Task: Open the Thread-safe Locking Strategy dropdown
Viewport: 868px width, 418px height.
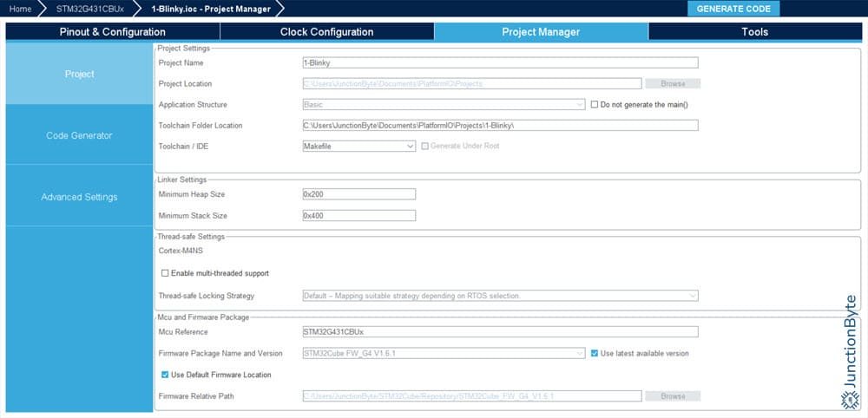Action: coord(500,296)
